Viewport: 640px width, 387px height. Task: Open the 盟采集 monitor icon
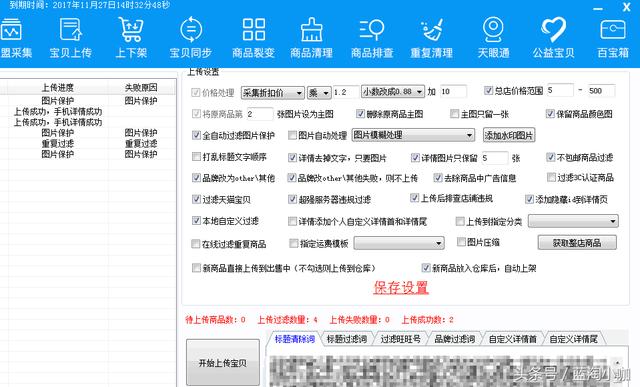(x=15, y=38)
